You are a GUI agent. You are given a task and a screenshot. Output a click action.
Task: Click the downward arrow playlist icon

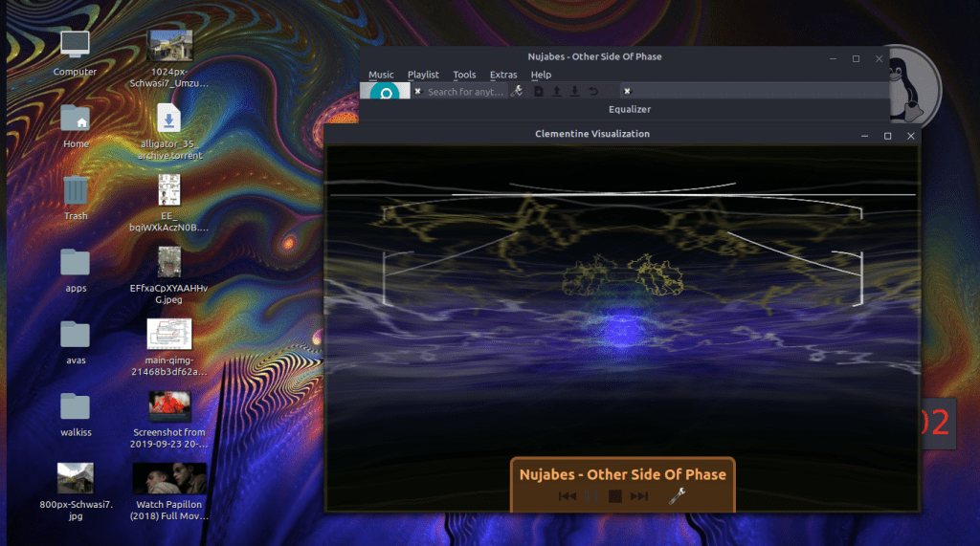click(574, 92)
